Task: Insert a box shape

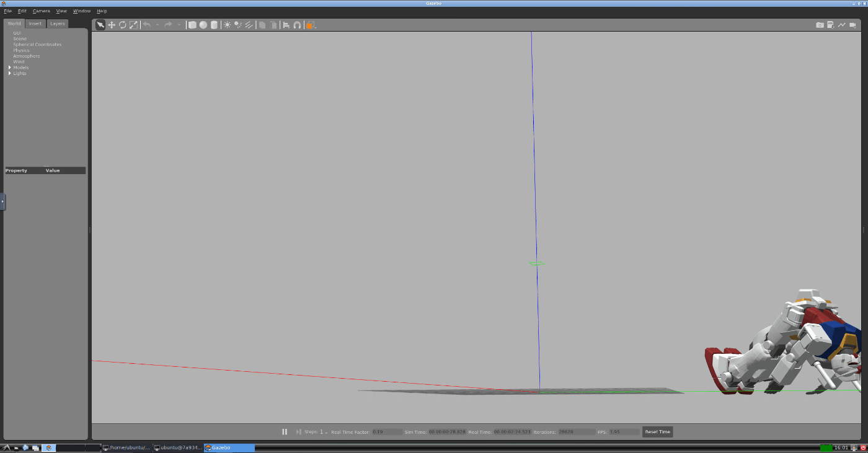Action: click(192, 25)
